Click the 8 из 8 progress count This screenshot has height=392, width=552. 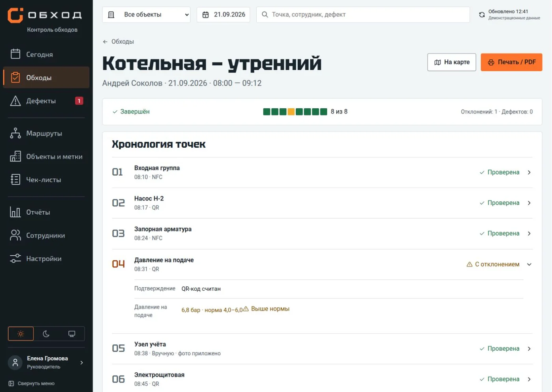[x=339, y=112]
